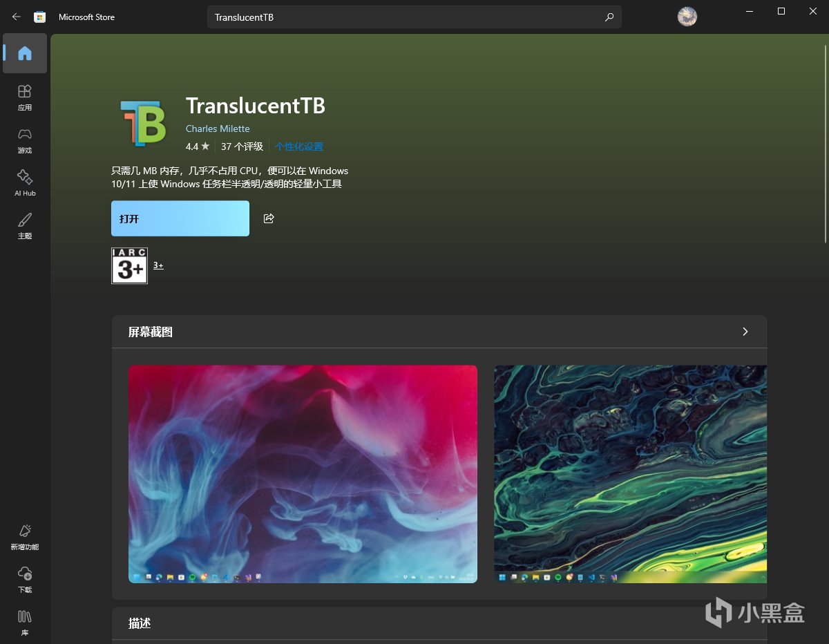The width and height of the screenshot is (829, 644).
Task: Open the user profile avatar
Action: coord(687,17)
